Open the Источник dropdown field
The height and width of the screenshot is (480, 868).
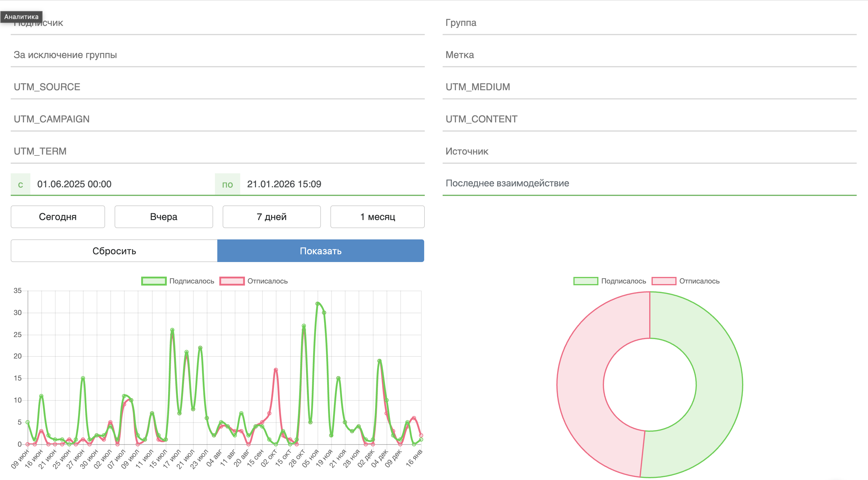click(649, 151)
